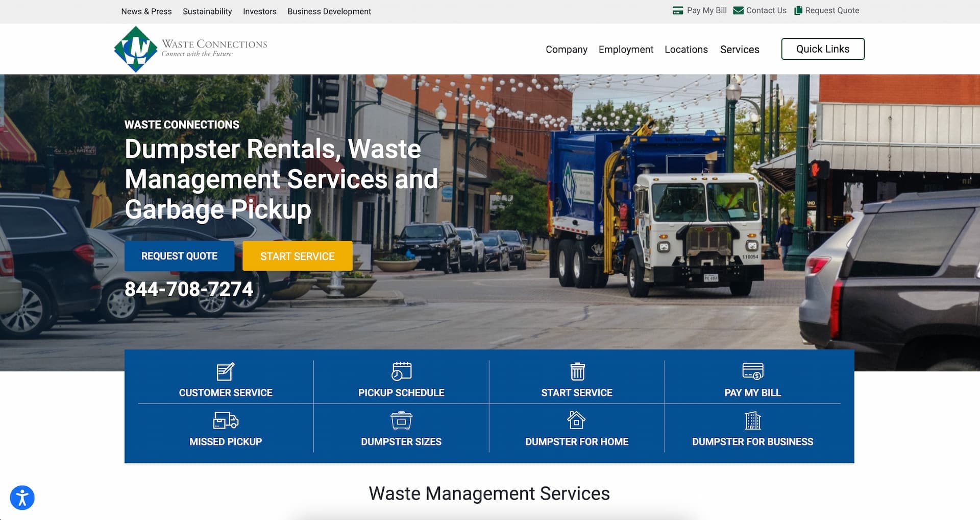Viewport: 980px width, 520px height.
Task: Click the Waste Connections diamond logo
Action: click(x=136, y=49)
